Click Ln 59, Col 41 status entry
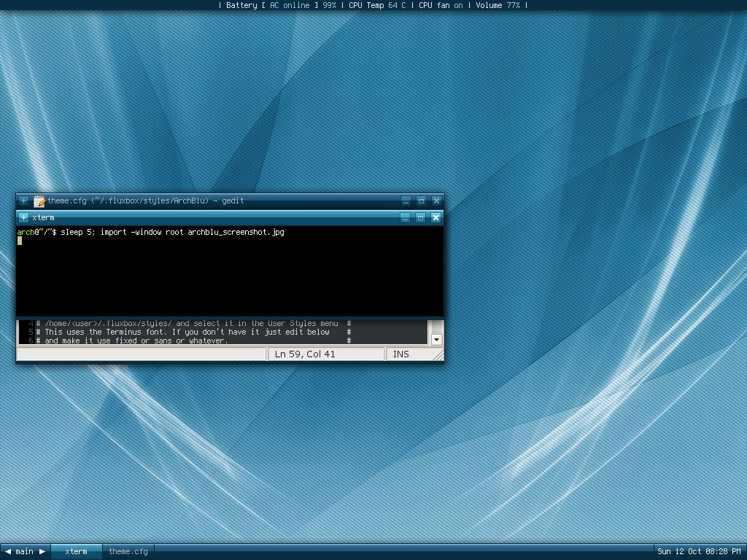747x560 pixels. [305, 354]
